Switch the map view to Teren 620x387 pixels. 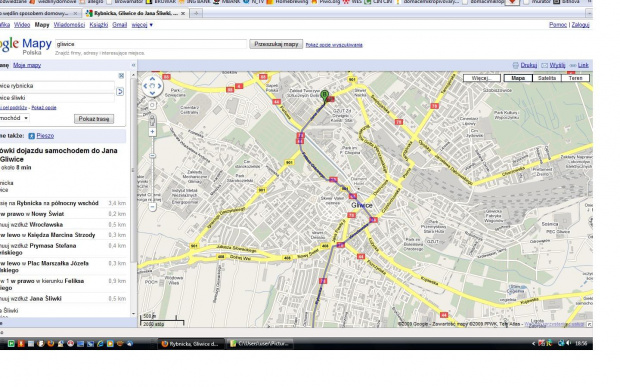(575, 78)
